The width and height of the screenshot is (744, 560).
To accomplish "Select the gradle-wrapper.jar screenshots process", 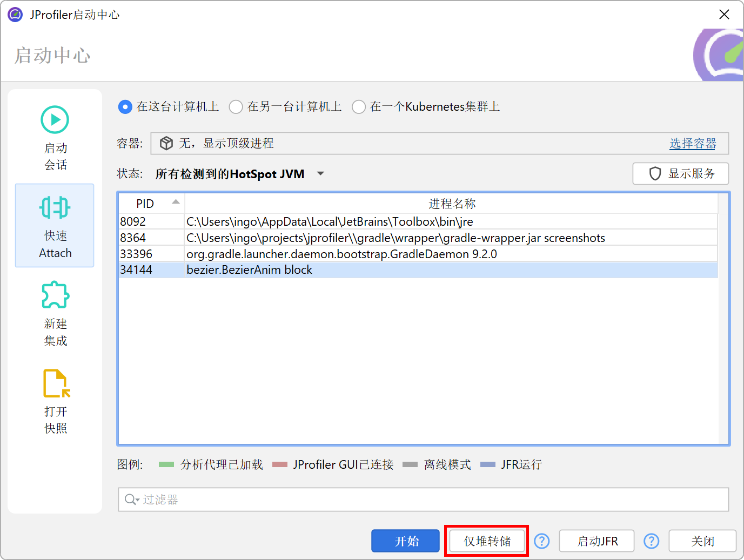I will (x=418, y=238).
